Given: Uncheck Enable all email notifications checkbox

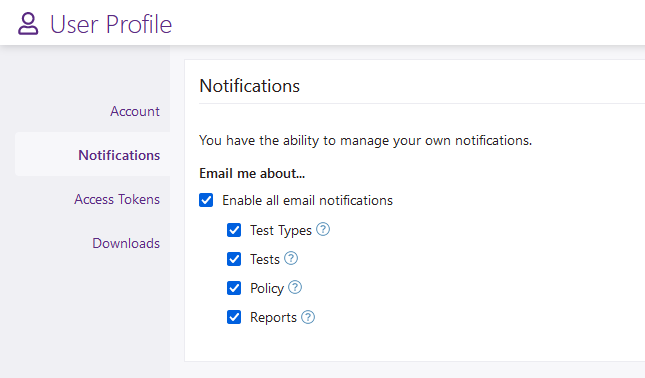Looking at the screenshot, I should [206, 200].
